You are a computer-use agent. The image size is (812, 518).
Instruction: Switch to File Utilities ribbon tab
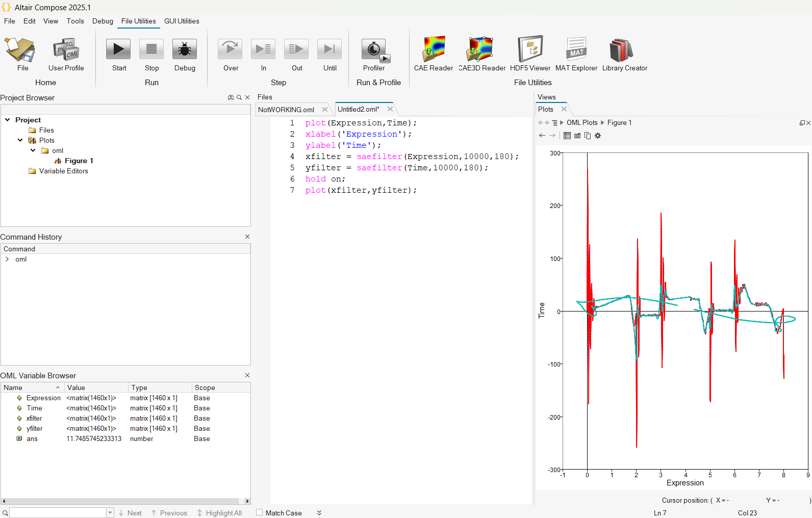pyautogui.click(x=138, y=21)
